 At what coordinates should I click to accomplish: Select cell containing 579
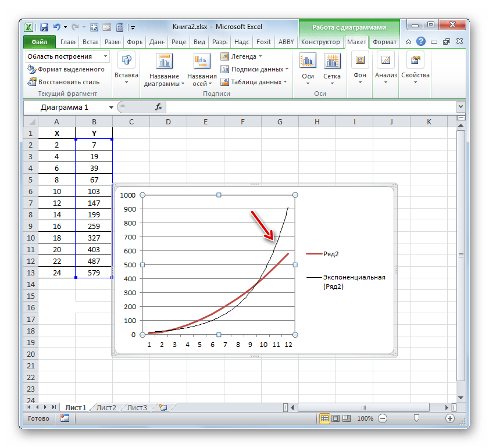94,273
